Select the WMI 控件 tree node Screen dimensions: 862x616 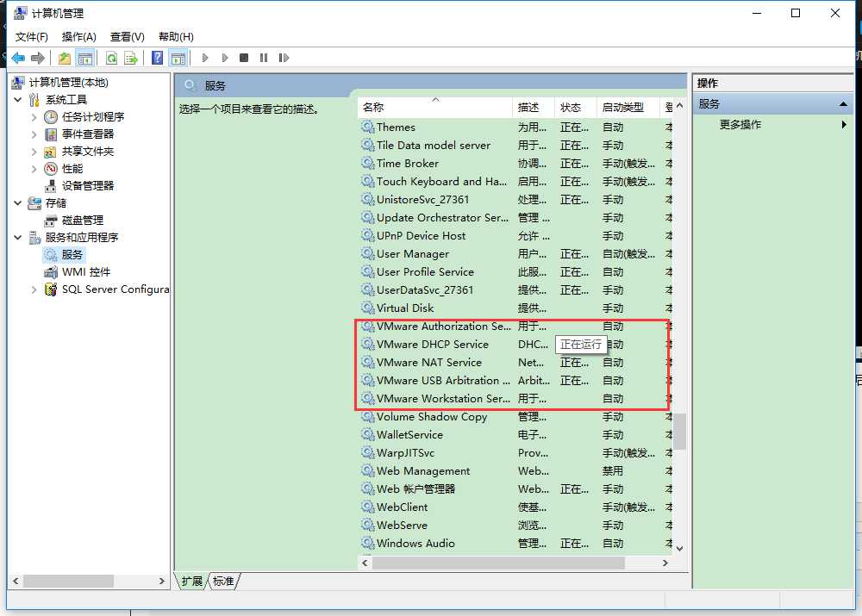pos(85,272)
